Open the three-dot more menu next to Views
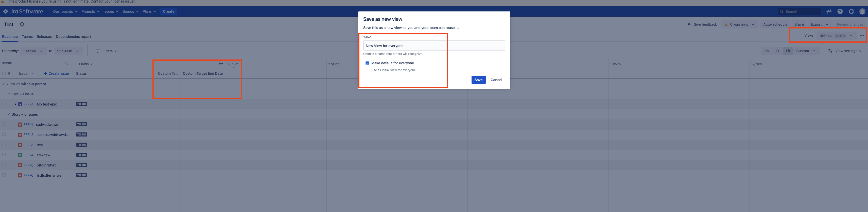Image resolution: width=868 pixels, height=212 pixels. pyautogui.click(x=862, y=35)
